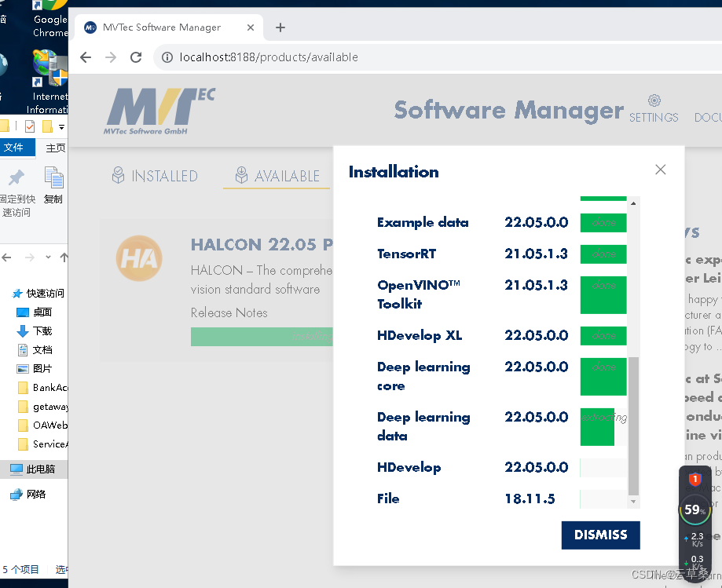
Task: Click the browser back arrow
Action: tap(86, 57)
